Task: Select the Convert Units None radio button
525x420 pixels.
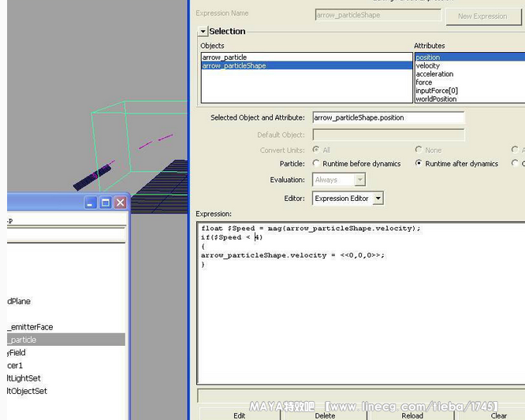Action: tap(419, 150)
